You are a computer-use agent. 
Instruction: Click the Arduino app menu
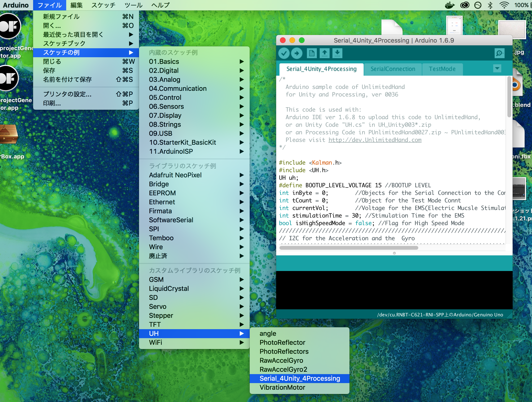click(x=16, y=5)
